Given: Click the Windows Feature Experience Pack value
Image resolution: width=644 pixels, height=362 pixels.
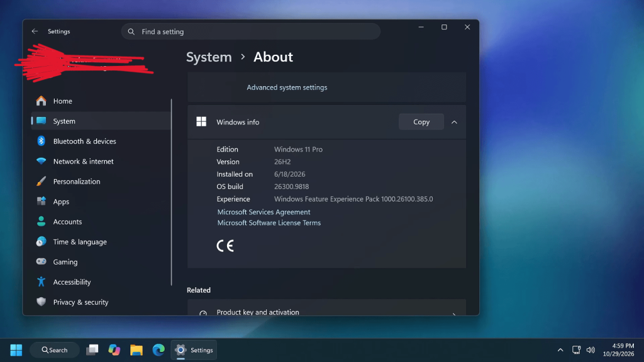Looking at the screenshot, I should click(353, 199).
